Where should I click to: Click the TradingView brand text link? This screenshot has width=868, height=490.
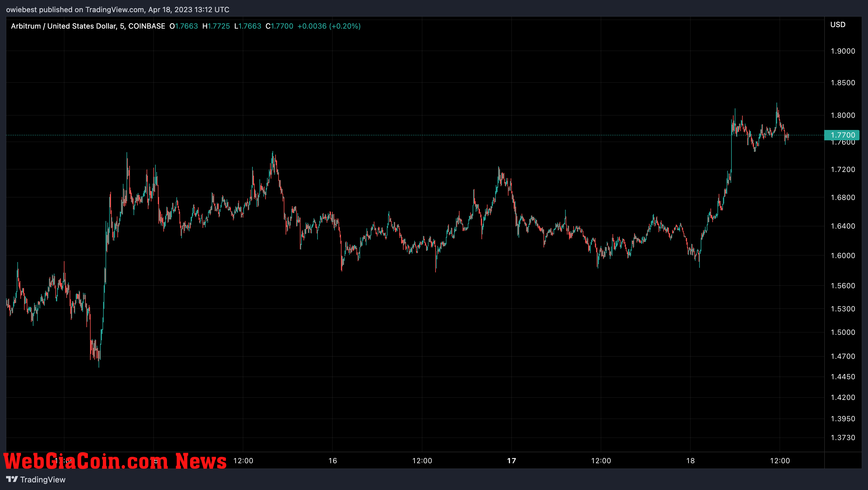click(43, 480)
